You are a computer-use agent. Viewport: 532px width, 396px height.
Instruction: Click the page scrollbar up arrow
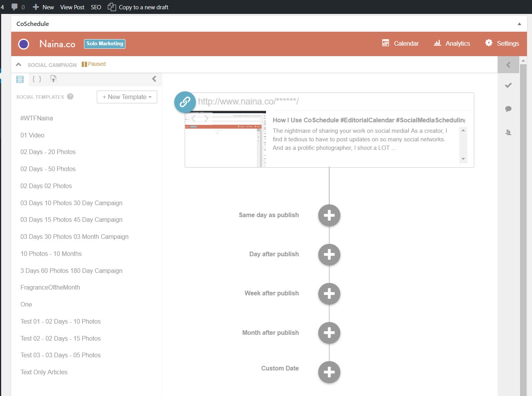[x=523, y=61]
